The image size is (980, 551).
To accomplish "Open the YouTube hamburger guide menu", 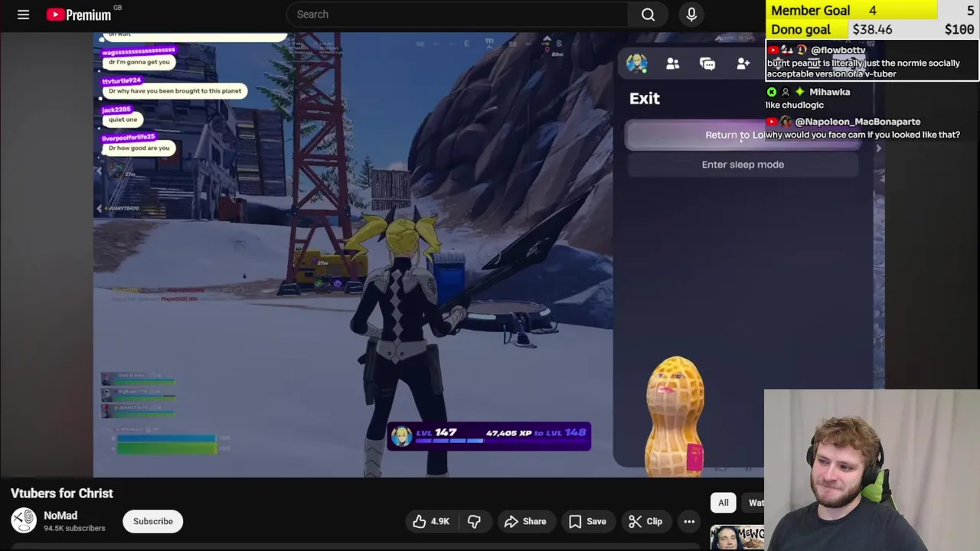I will (x=23, y=15).
